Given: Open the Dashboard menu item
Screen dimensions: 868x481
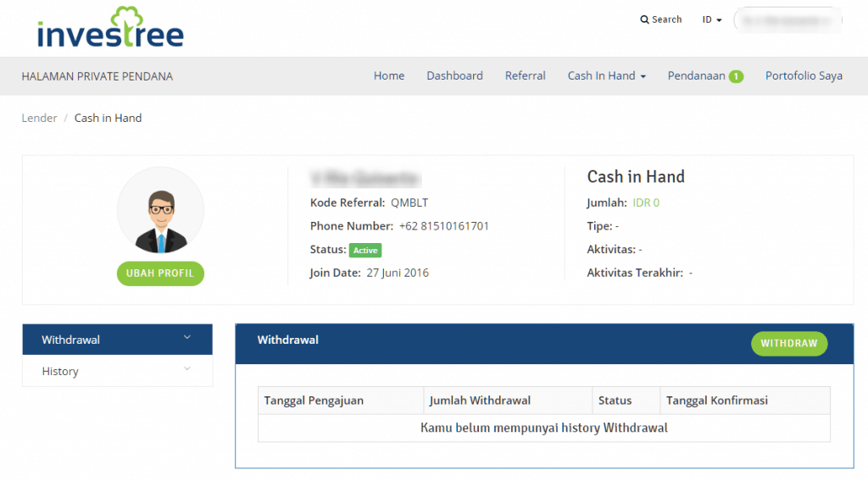Looking at the screenshot, I should pos(454,75).
